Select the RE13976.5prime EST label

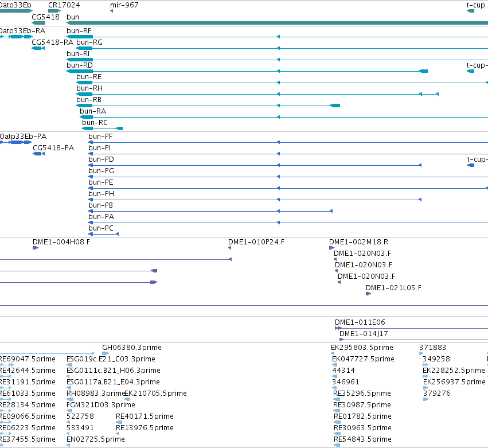[145, 428]
